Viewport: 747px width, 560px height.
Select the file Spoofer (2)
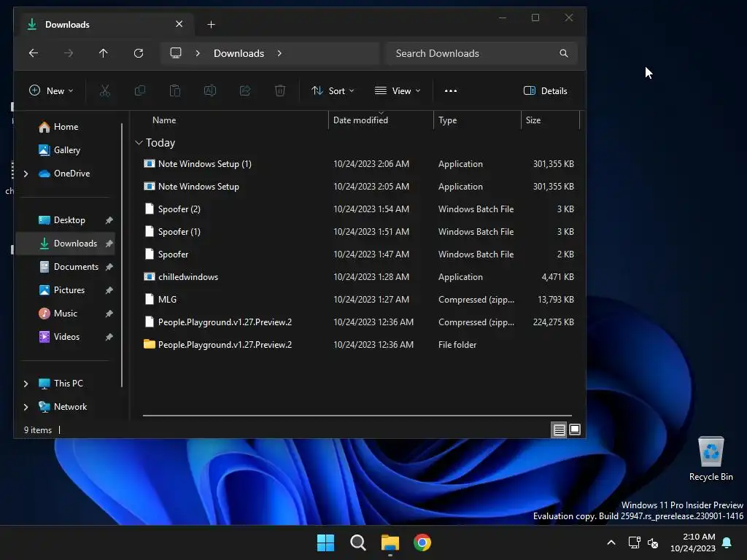pyautogui.click(x=357, y=209)
